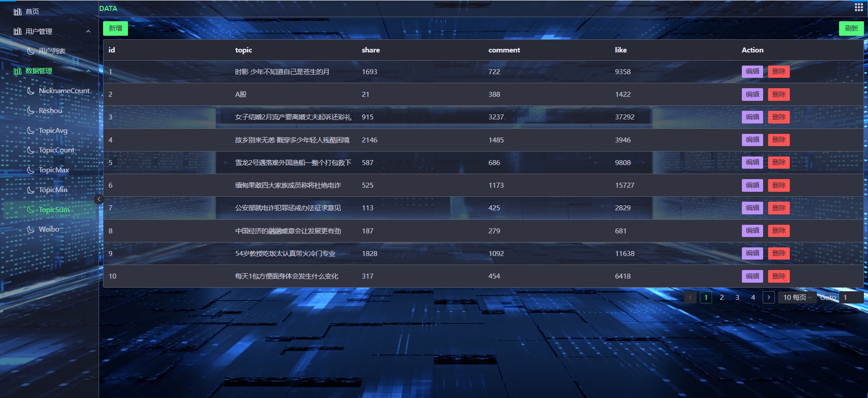Click 删除 for the A股 row
The width and height of the screenshot is (868, 398).
pyautogui.click(x=778, y=94)
